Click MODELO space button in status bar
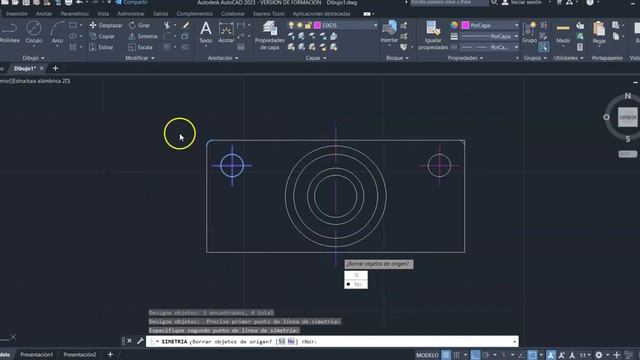The image size is (640, 360). point(427,355)
